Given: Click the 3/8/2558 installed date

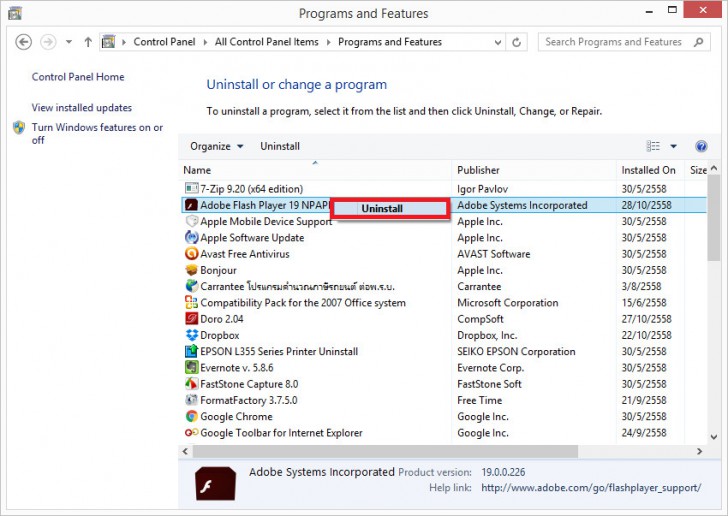Looking at the screenshot, I should click(641, 286).
